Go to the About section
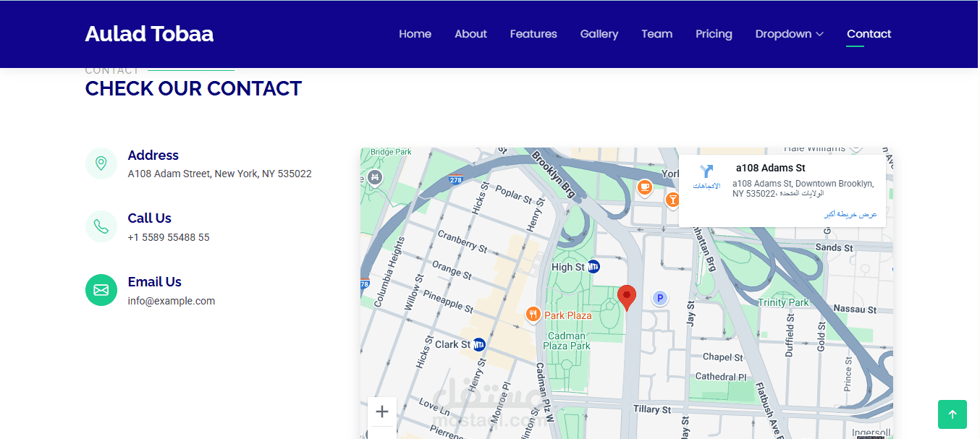 pos(470,34)
